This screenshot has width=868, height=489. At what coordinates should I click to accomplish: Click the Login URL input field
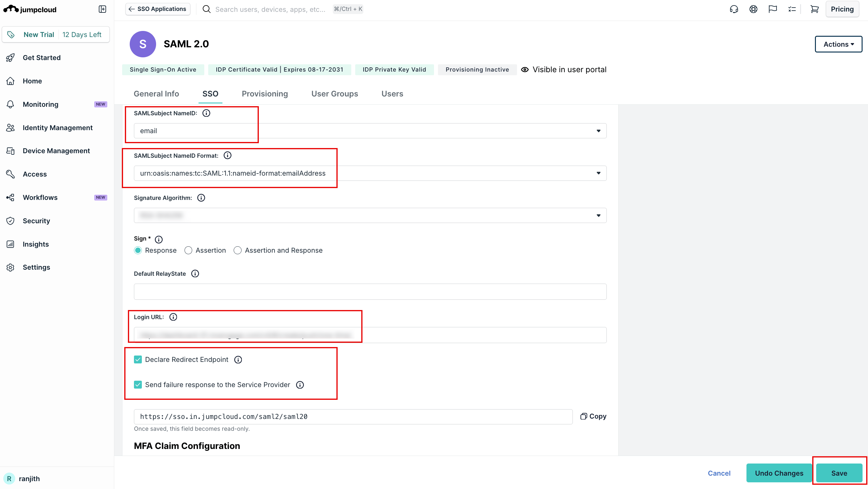370,335
